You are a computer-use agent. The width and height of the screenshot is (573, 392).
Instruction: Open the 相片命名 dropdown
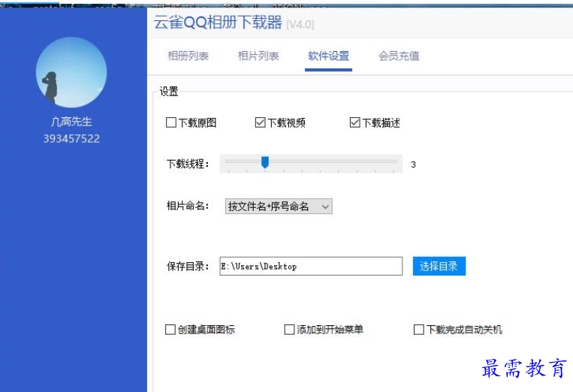point(279,207)
